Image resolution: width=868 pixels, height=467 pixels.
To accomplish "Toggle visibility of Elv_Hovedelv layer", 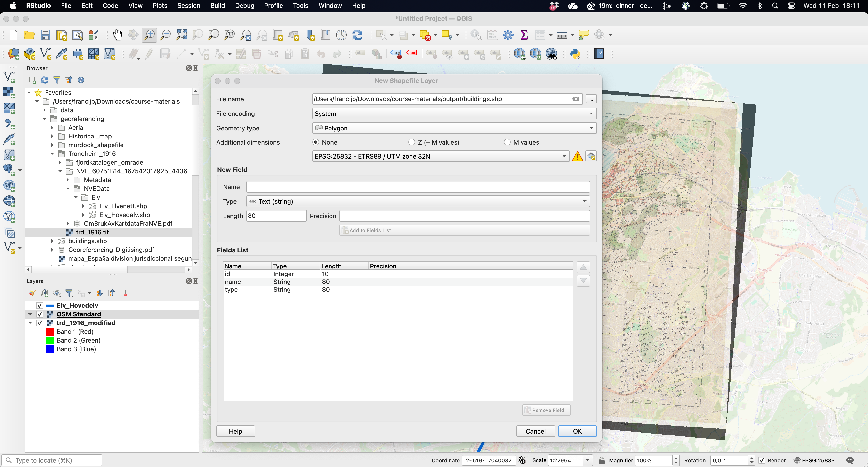I will pyautogui.click(x=40, y=306).
